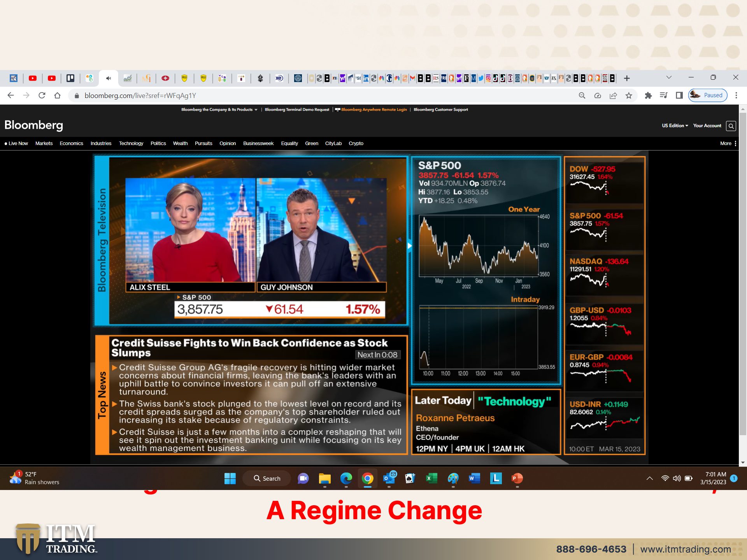
Task: Open the CityLab section
Action: click(x=333, y=143)
